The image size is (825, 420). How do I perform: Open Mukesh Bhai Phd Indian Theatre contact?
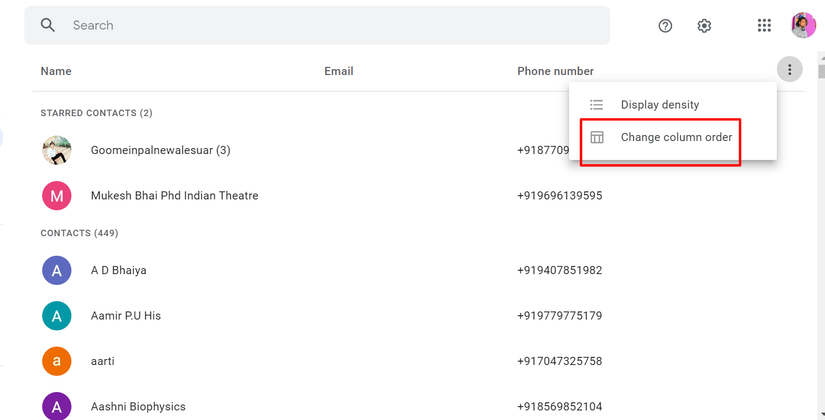click(x=174, y=196)
